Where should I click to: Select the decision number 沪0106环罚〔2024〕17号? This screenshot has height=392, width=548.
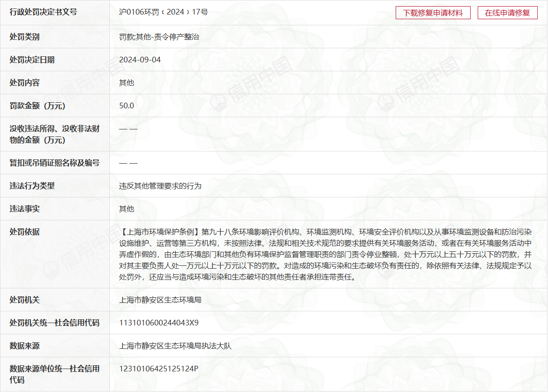[x=163, y=12]
